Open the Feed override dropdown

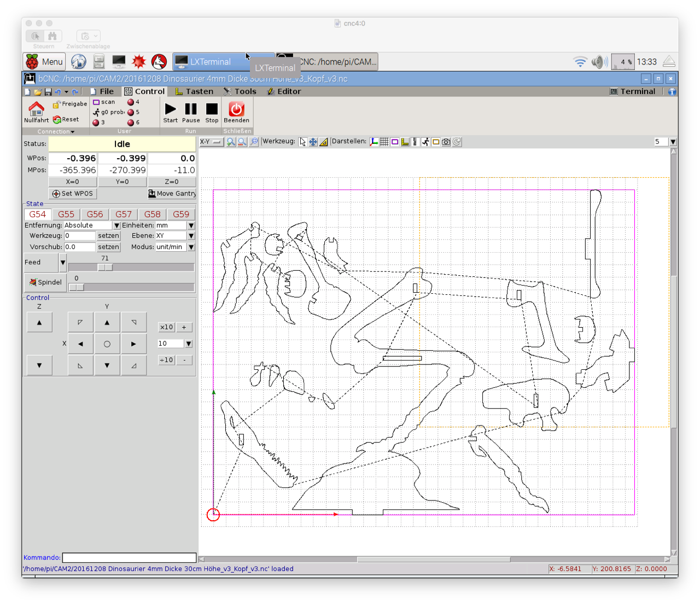coord(62,263)
